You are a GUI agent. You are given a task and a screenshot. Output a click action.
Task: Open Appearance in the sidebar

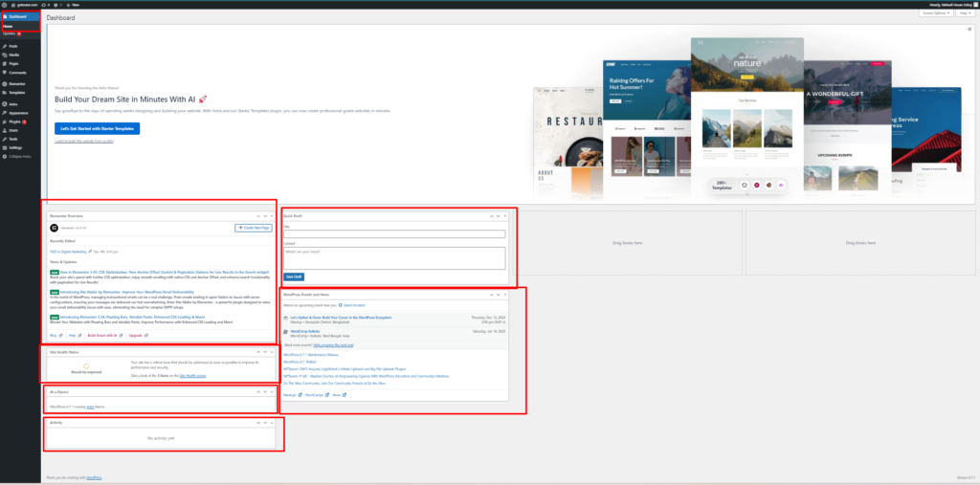coord(18,113)
